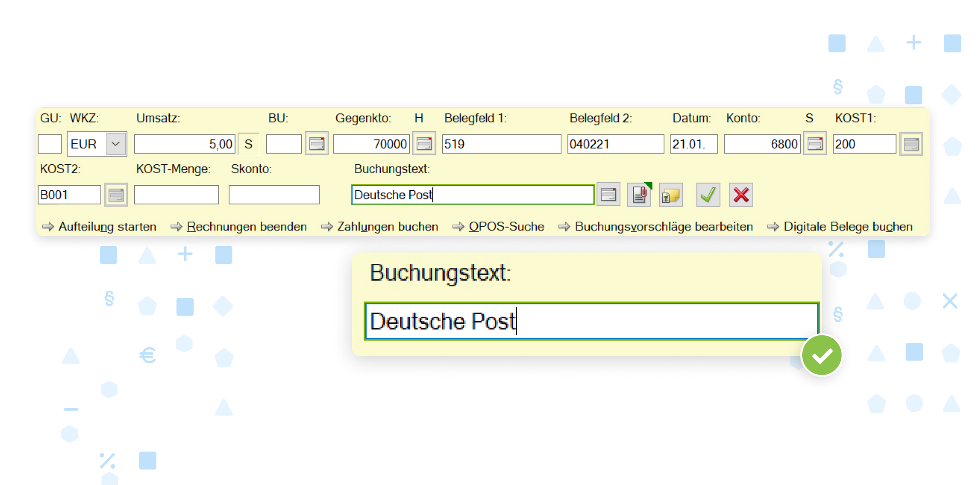This screenshot has height=485, width=980.
Task: Open the Konto account lookup icon
Action: point(815,144)
